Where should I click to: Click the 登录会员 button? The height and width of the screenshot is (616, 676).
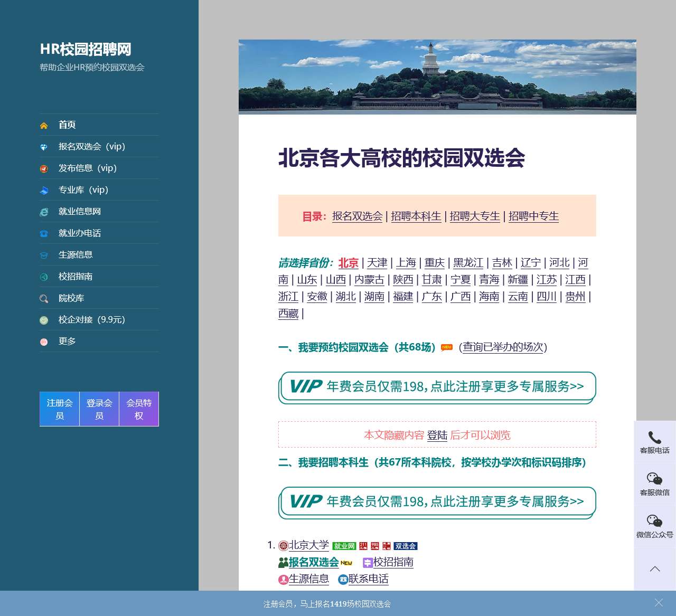click(99, 409)
